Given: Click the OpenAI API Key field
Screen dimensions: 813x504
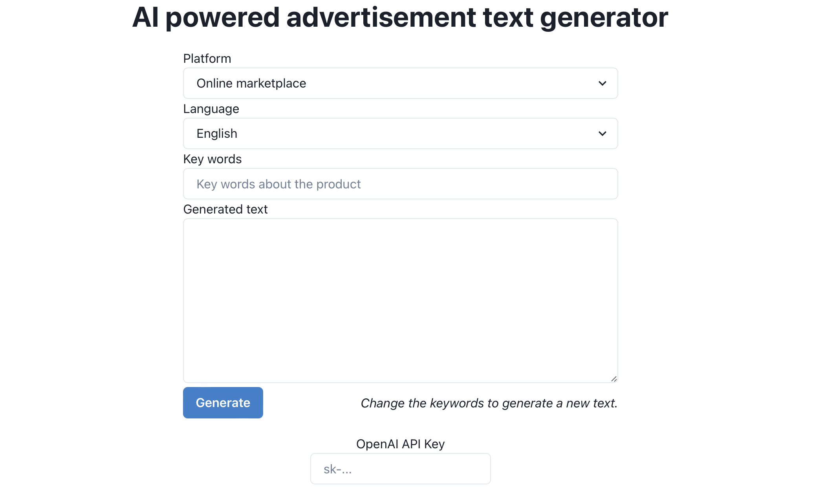Looking at the screenshot, I should 400,468.
